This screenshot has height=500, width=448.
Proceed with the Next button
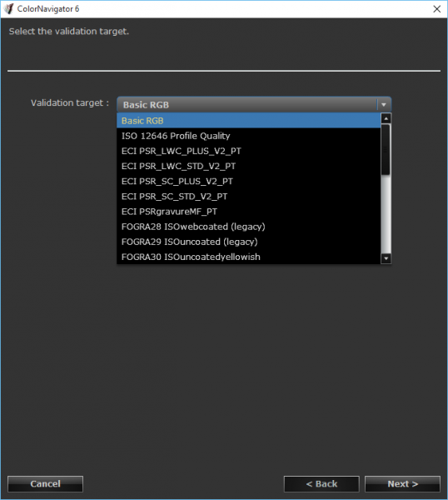click(x=402, y=483)
